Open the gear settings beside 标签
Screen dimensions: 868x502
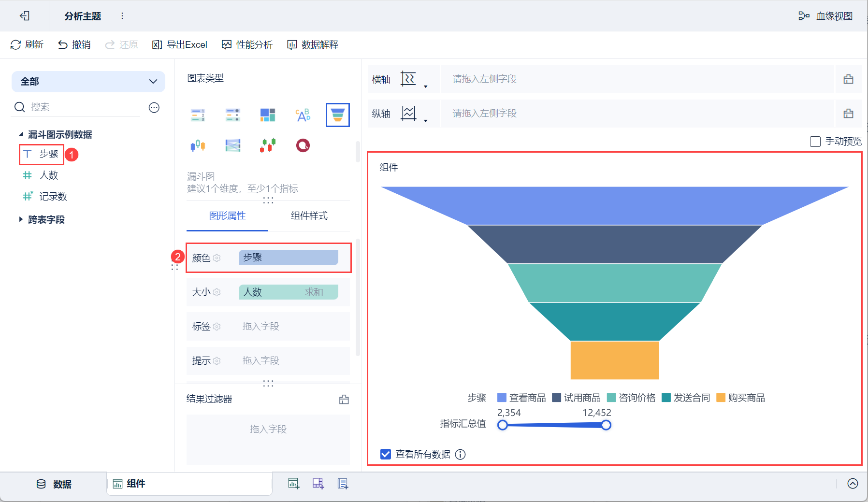click(217, 327)
